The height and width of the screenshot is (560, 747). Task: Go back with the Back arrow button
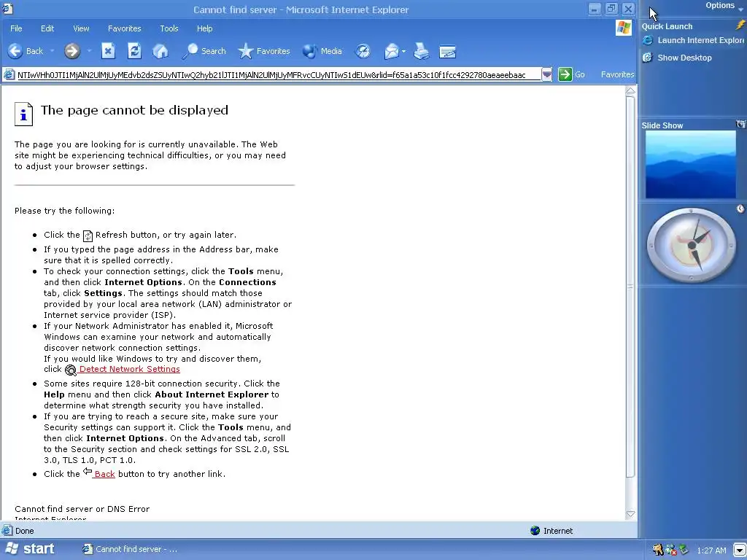26,51
